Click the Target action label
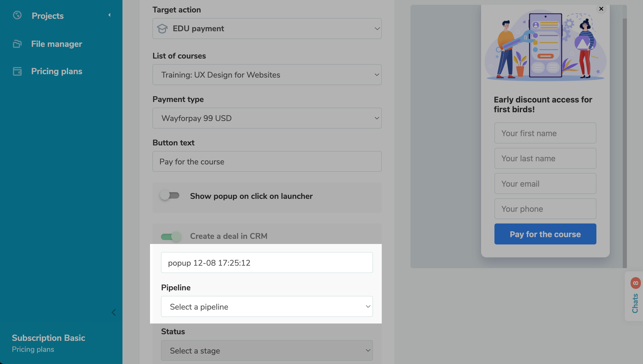 click(x=177, y=10)
